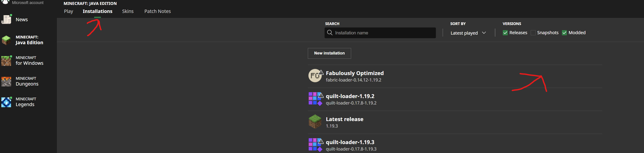Select Minecraft: Java Edition sidebar label
The height and width of the screenshot is (153, 644).
coord(29,40)
